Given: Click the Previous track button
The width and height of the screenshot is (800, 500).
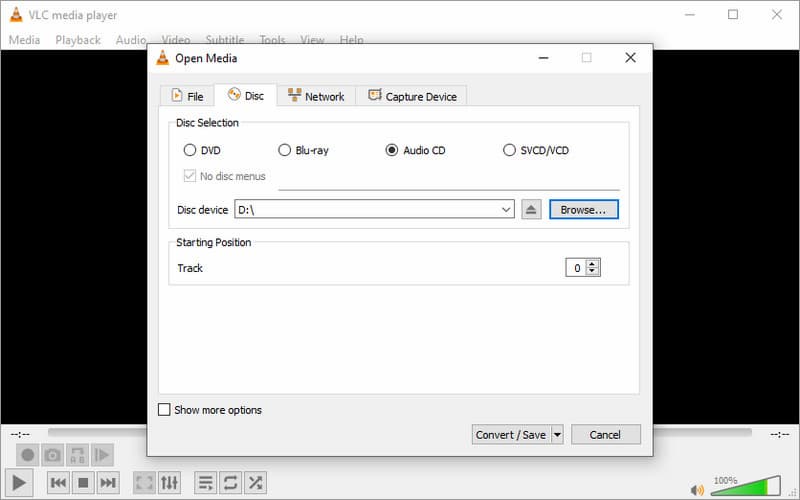Looking at the screenshot, I should tap(58, 482).
